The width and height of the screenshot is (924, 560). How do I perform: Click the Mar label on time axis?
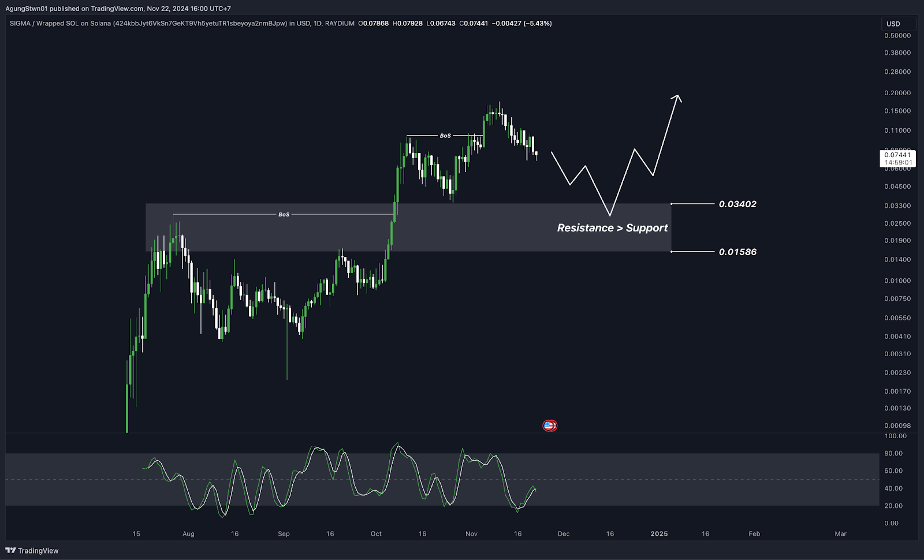pyautogui.click(x=840, y=534)
